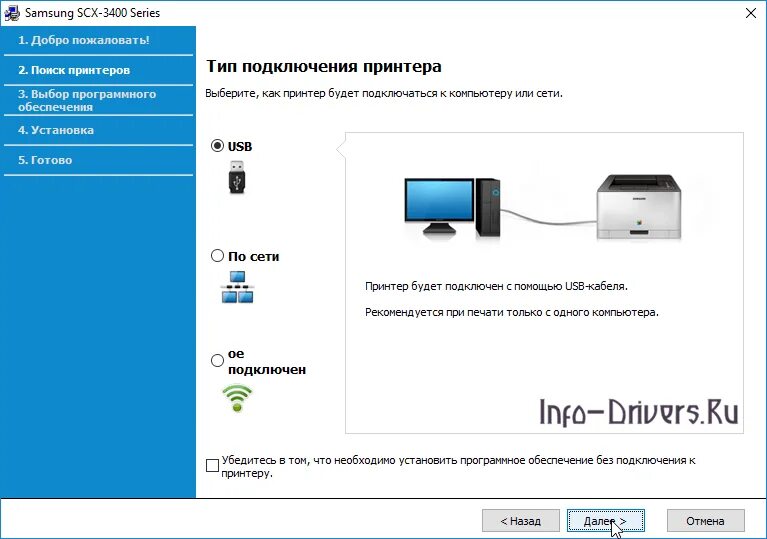Click the "Samsung SCX-3400 Series" window title

[92, 13]
